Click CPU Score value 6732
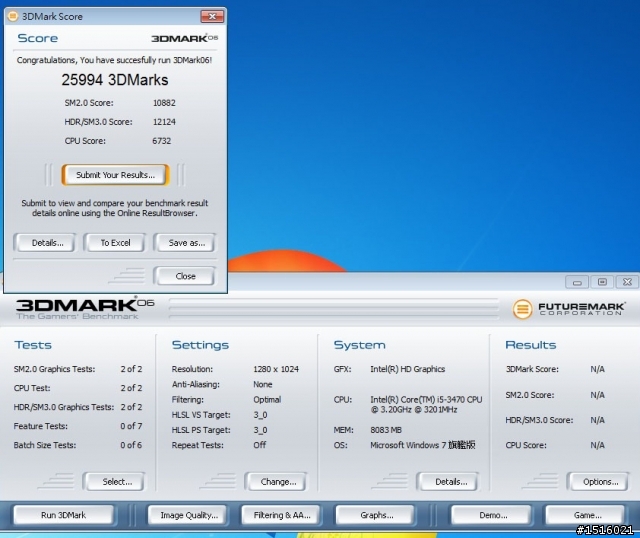Image resolution: width=640 pixels, height=538 pixels. pyautogui.click(x=162, y=141)
